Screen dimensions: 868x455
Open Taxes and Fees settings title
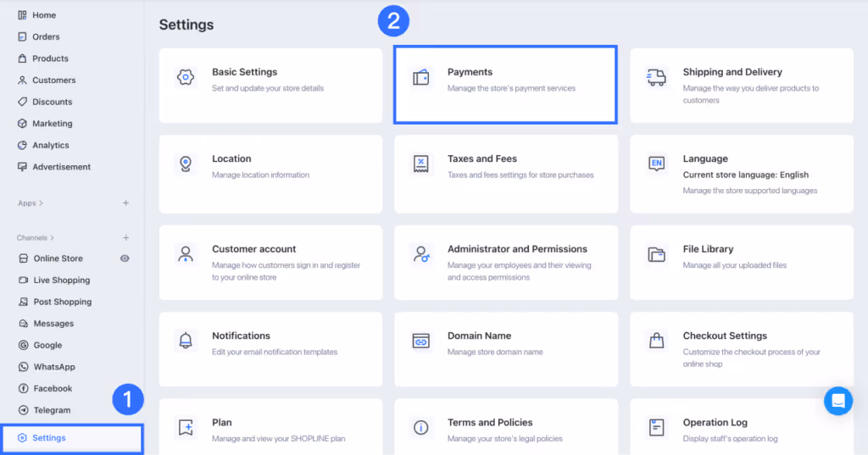tap(482, 158)
